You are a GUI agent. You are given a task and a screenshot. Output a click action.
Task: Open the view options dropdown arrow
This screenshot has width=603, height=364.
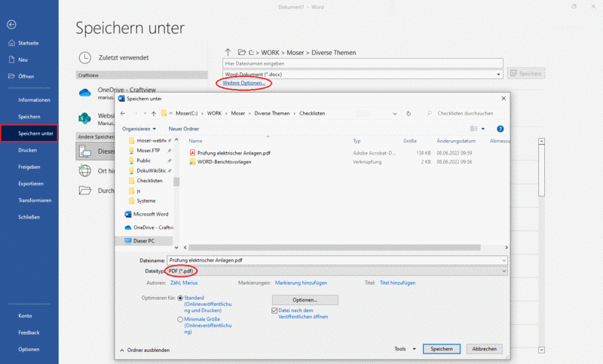[x=483, y=129]
